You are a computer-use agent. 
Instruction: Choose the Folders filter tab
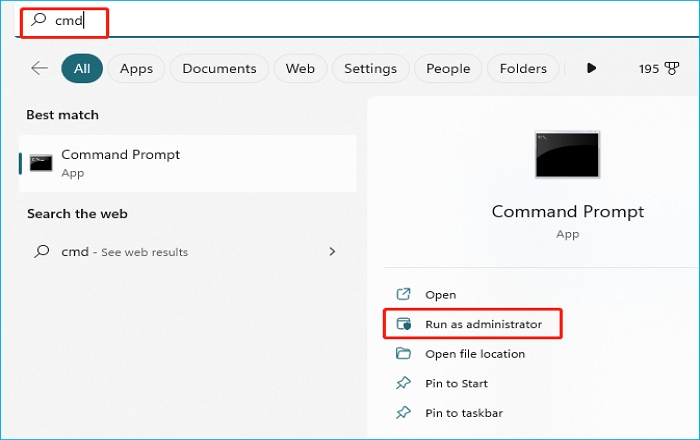click(x=523, y=68)
